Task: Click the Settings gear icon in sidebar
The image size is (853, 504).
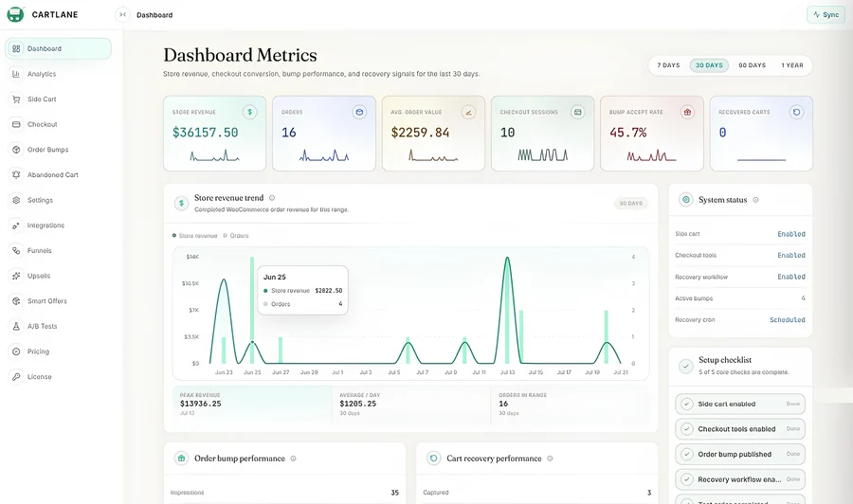Action: (16, 200)
